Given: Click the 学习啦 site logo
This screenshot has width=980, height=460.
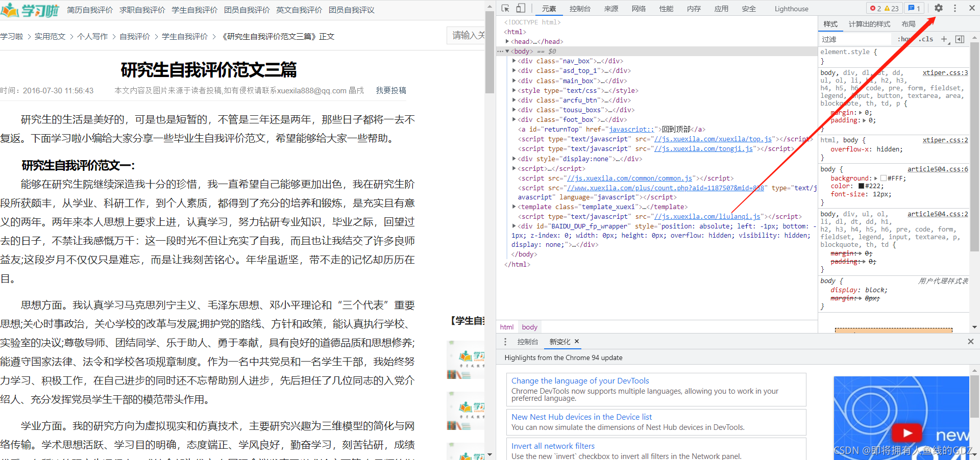Looking at the screenshot, I should click(30, 10).
